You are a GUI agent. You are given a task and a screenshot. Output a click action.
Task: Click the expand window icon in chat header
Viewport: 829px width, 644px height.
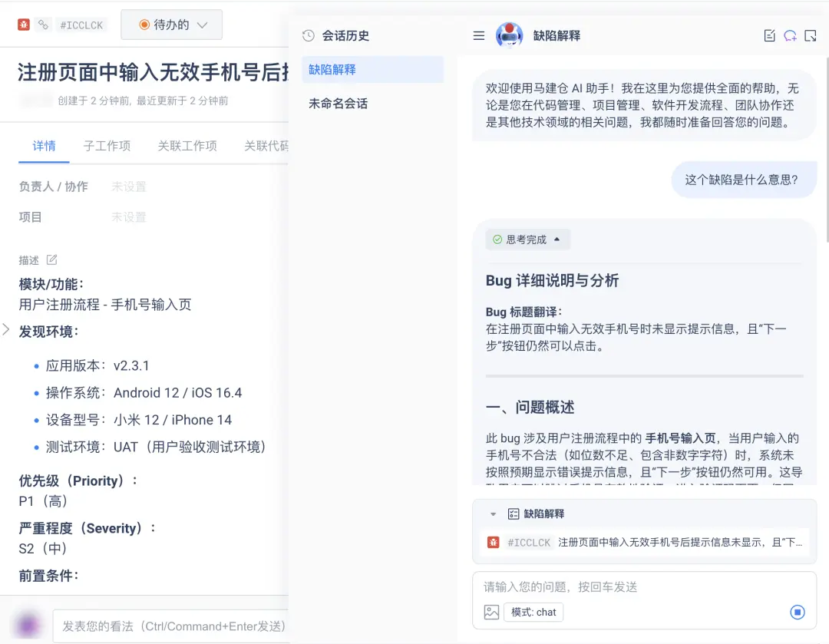[810, 35]
